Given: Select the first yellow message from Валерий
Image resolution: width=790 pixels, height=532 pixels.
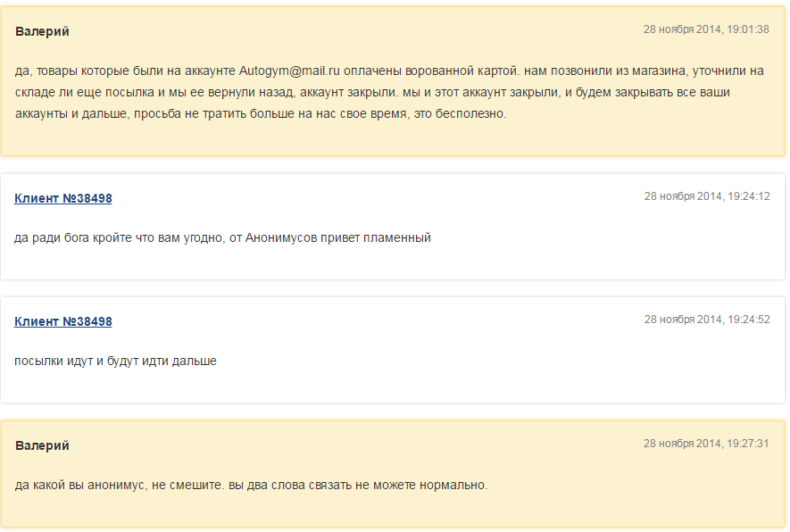Looking at the screenshot, I should click(393, 80).
